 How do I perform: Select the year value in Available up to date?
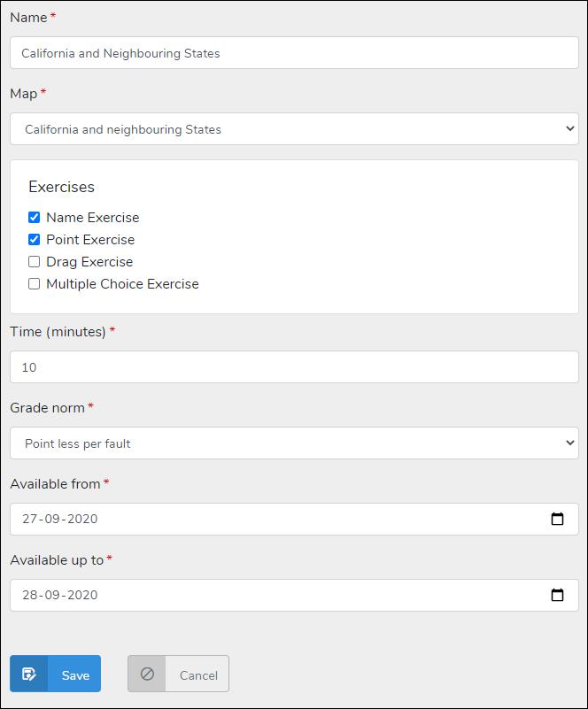[81, 596]
